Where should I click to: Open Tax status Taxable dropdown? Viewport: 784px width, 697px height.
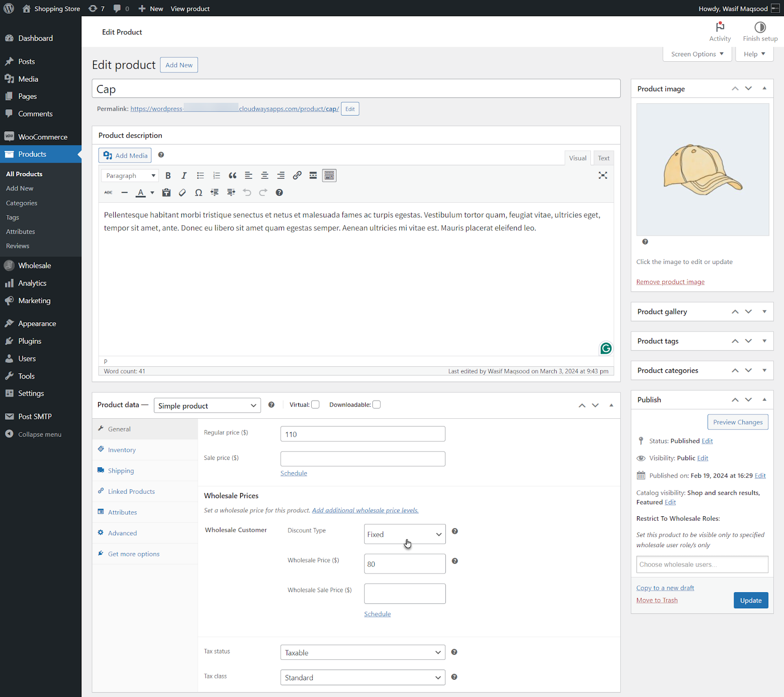pos(363,652)
